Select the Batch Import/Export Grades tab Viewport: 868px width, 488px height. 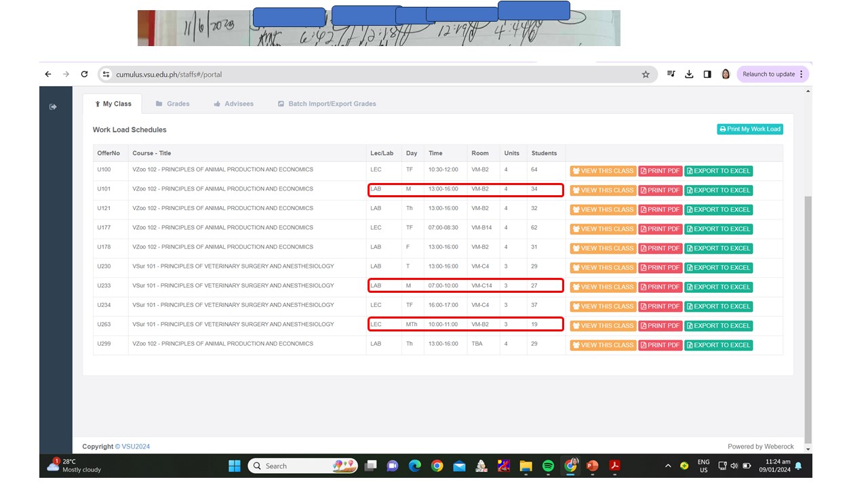click(x=326, y=104)
